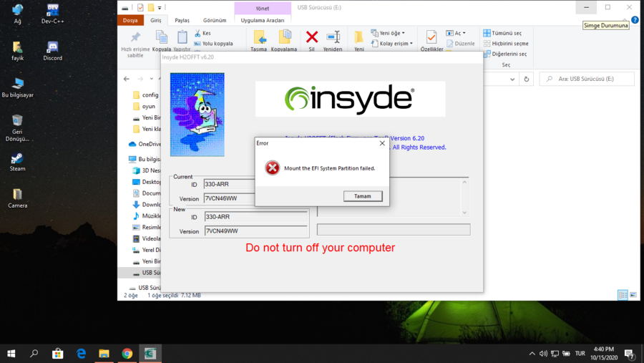Open the Paylaş ribbon tab

[x=182, y=20]
